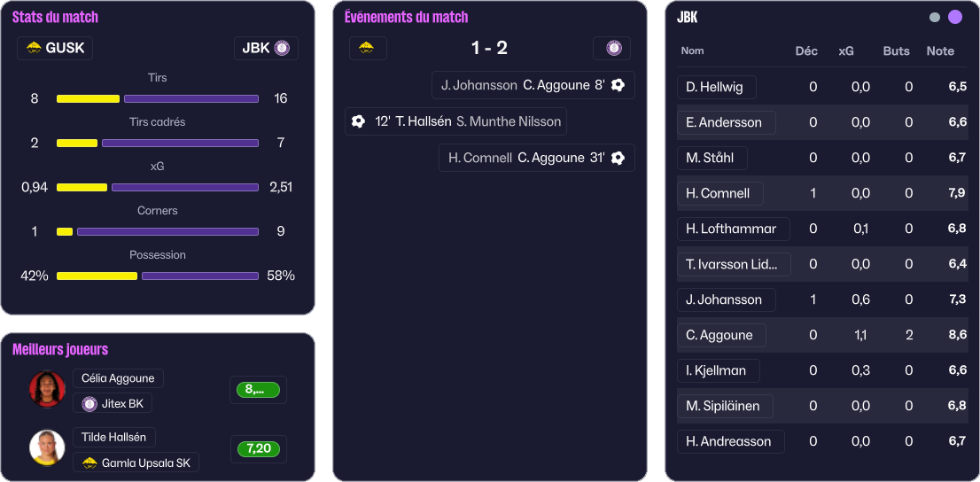Click Célia Aggoune's portrait photo
This screenshot has width=980, height=482.
47,389
